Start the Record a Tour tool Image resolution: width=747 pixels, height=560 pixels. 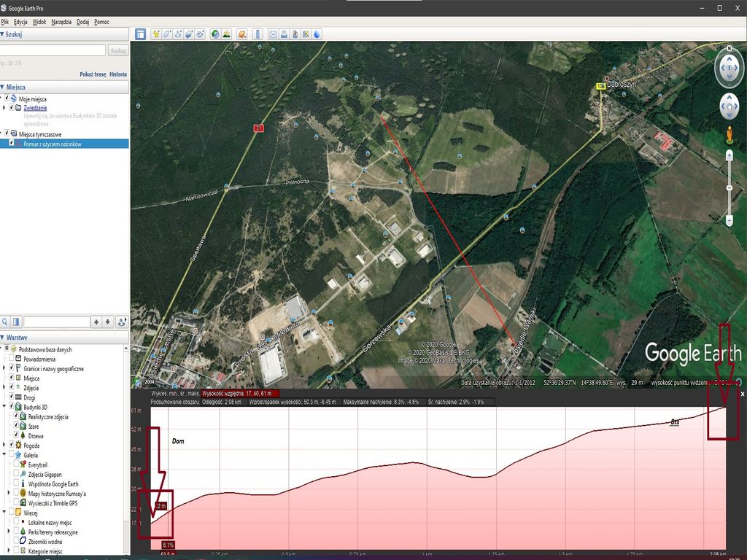pos(200,34)
